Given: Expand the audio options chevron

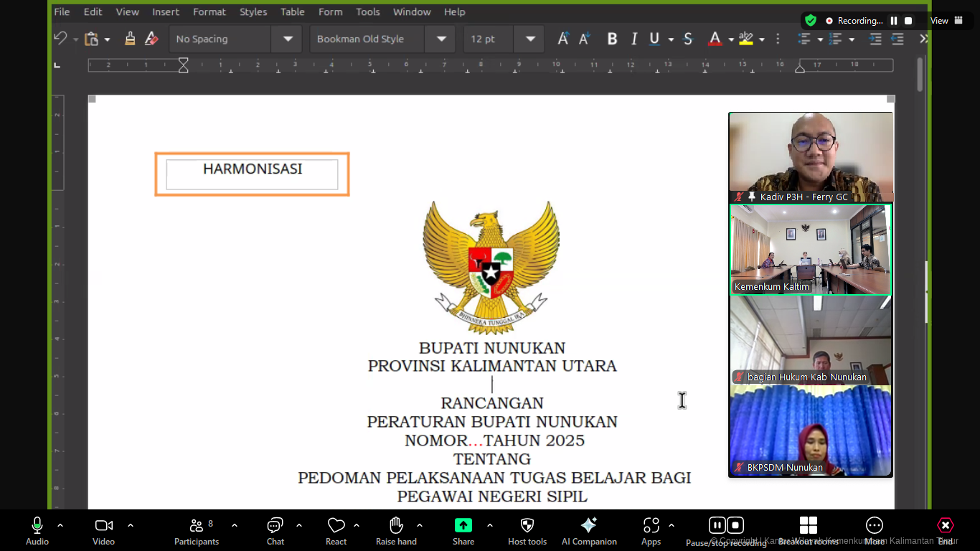Looking at the screenshot, I should (60, 525).
